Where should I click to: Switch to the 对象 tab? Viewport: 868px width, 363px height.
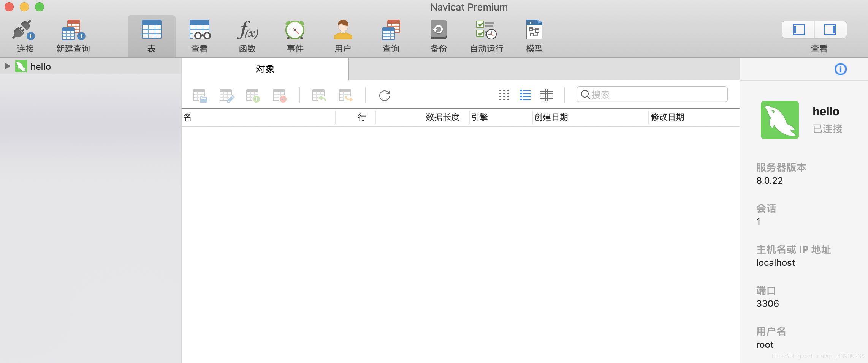point(265,69)
